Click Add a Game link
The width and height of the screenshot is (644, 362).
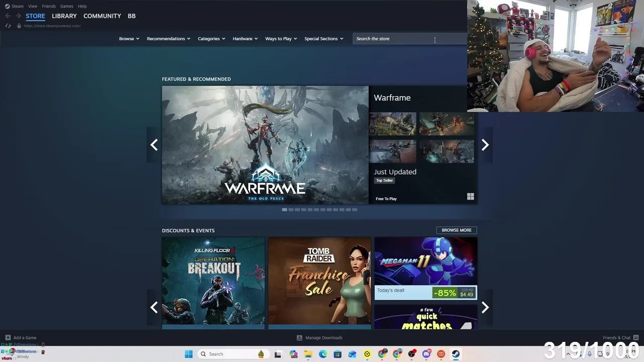pyautogui.click(x=25, y=338)
